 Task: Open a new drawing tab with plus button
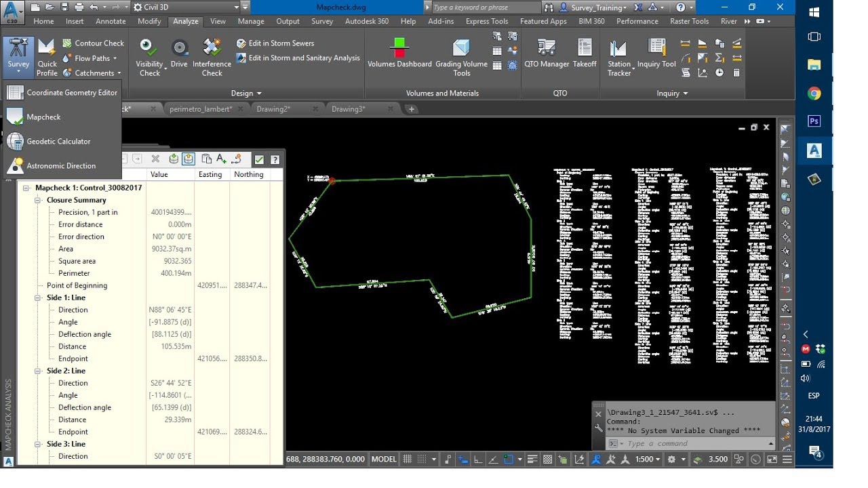point(411,109)
